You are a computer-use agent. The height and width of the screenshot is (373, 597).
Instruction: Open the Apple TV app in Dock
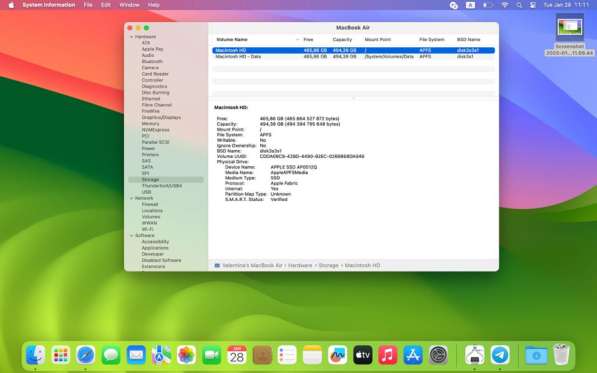click(362, 355)
